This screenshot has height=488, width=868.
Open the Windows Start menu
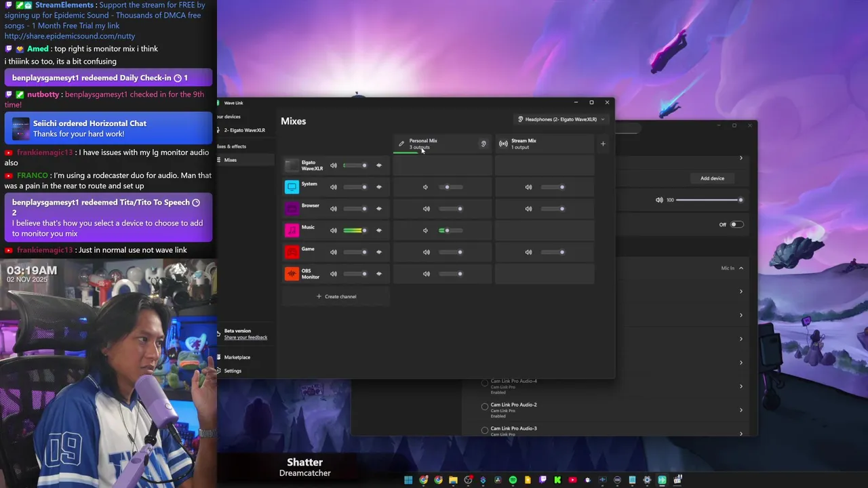[x=408, y=481]
